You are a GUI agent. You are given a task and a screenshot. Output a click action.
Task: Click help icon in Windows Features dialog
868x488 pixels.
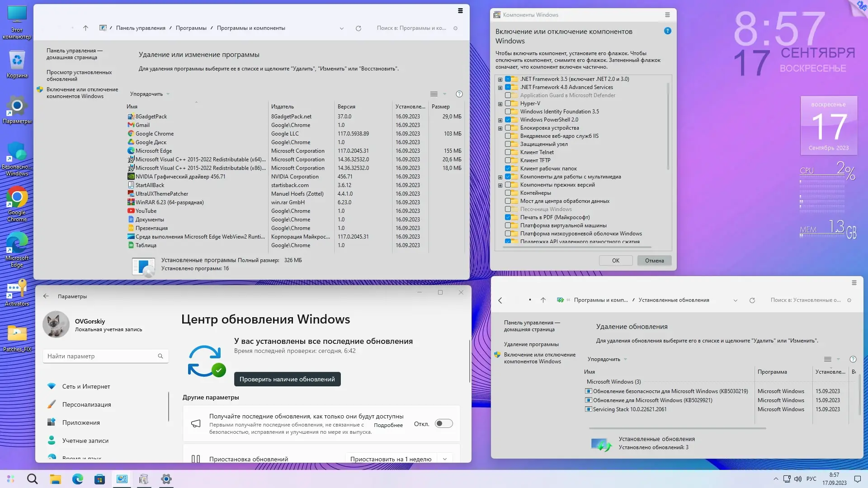667,31
